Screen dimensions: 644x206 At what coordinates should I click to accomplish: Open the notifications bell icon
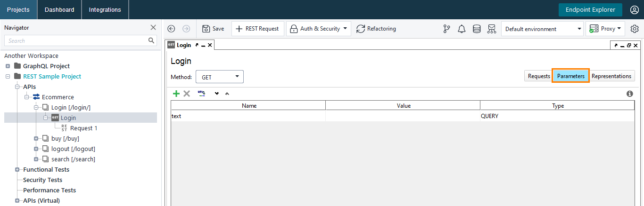(x=462, y=29)
